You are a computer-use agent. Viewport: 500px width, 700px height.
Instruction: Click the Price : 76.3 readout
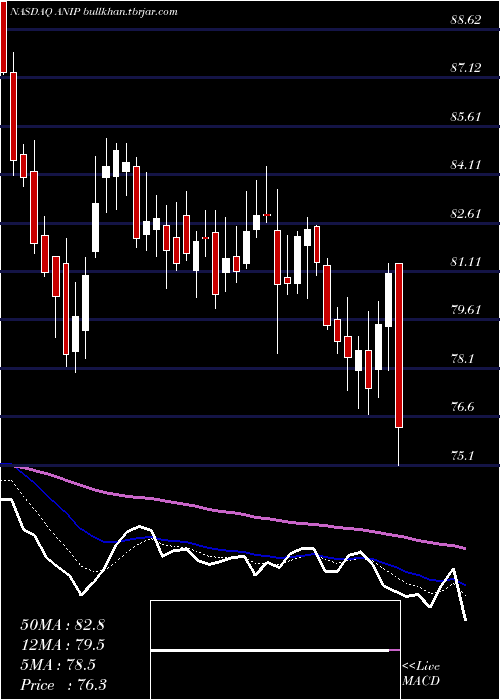pyautogui.click(x=63, y=685)
